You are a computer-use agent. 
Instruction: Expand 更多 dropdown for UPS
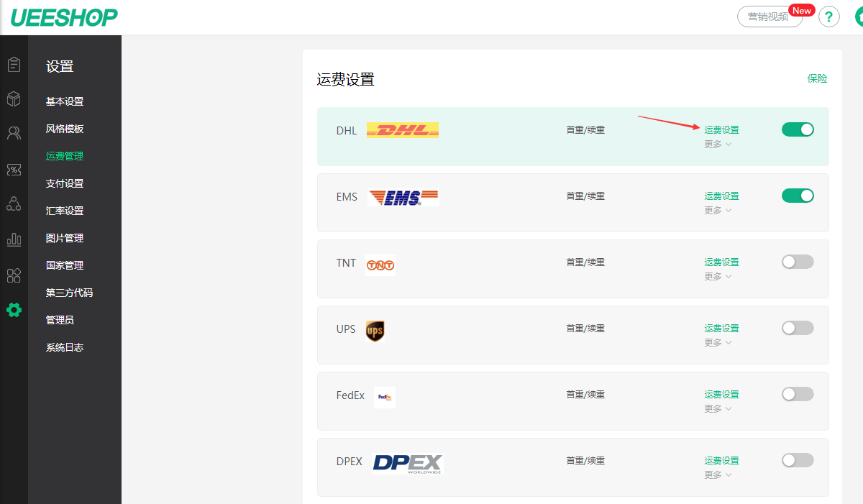[x=718, y=342]
